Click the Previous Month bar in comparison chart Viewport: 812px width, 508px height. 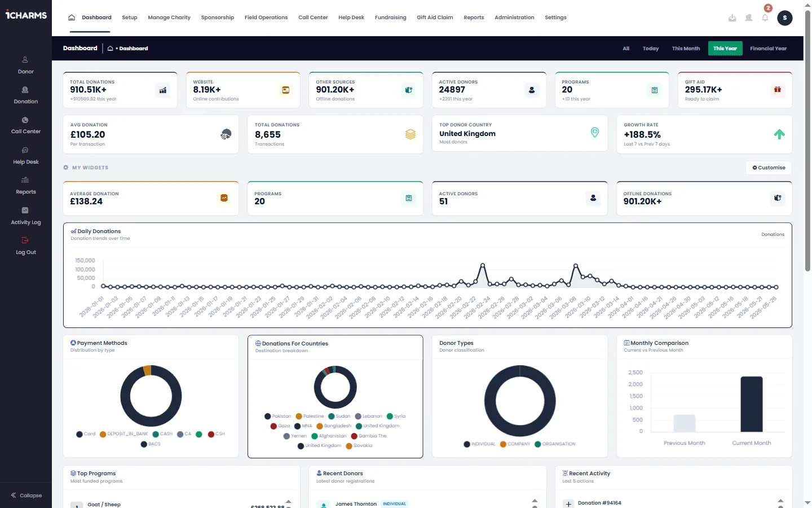coord(685,423)
